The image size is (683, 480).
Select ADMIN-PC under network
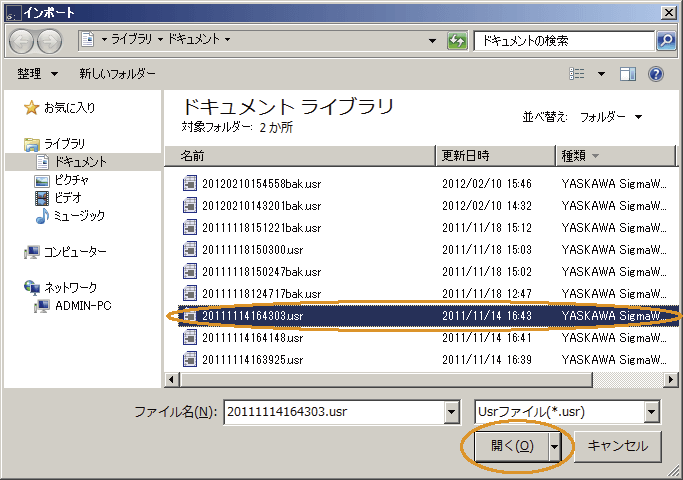83,306
